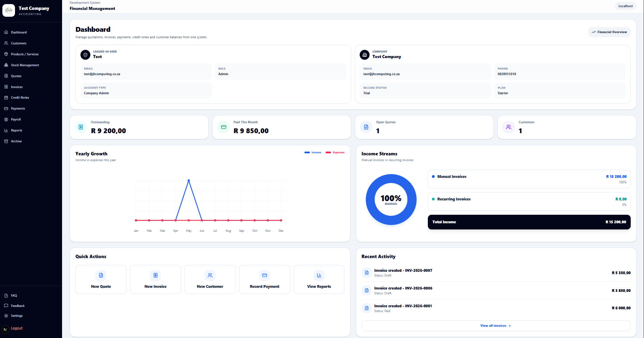Click the New Invoice quick action
The height and width of the screenshot is (338, 644).
[x=155, y=280]
